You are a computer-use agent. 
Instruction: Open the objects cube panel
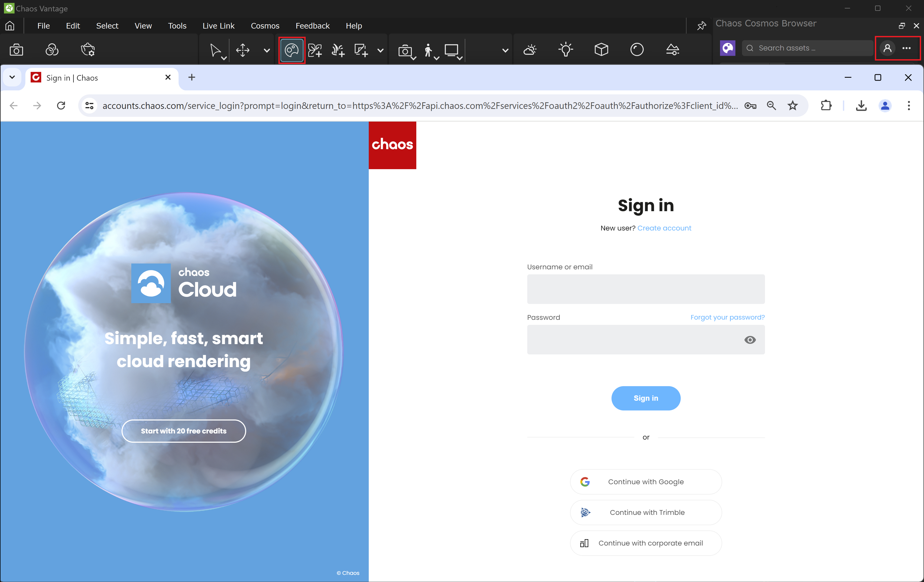coord(601,49)
